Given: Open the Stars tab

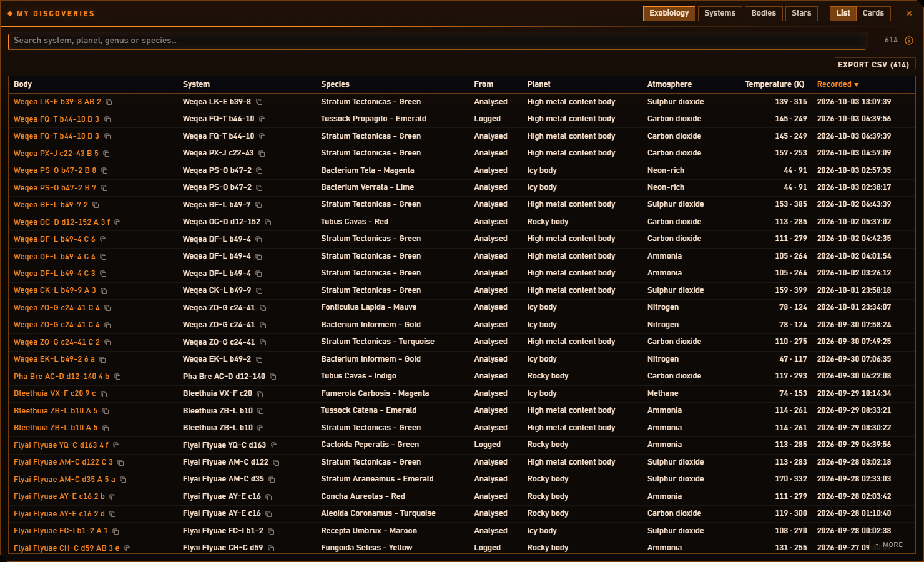Looking at the screenshot, I should click(801, 13).
